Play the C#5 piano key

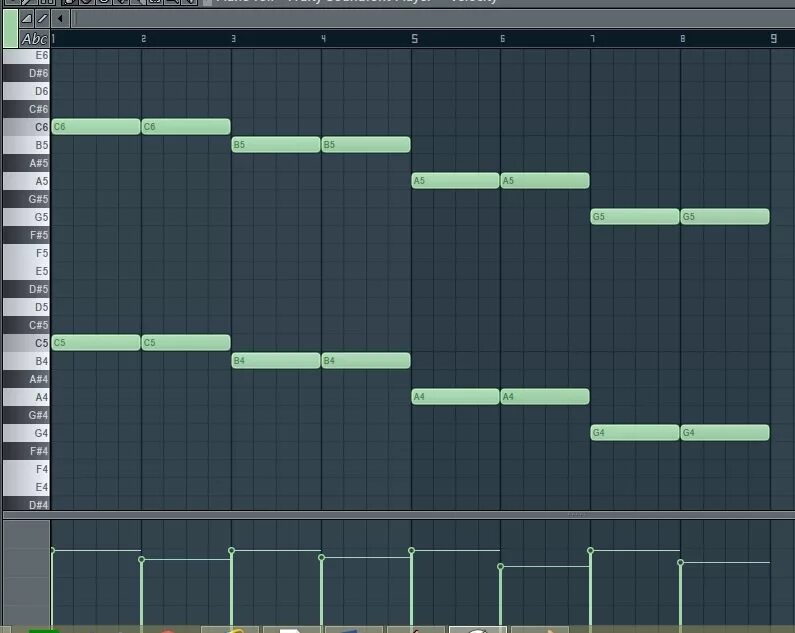point(26,325)
